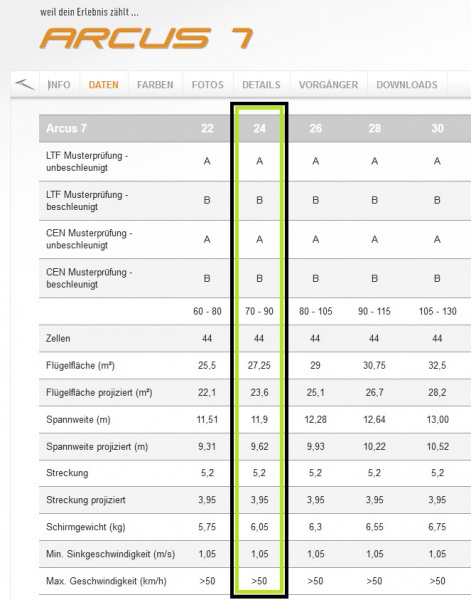Click weight range '90 - 115'
Image resolution: width=471 pixels, height=600 pixels.
[374, 311]
